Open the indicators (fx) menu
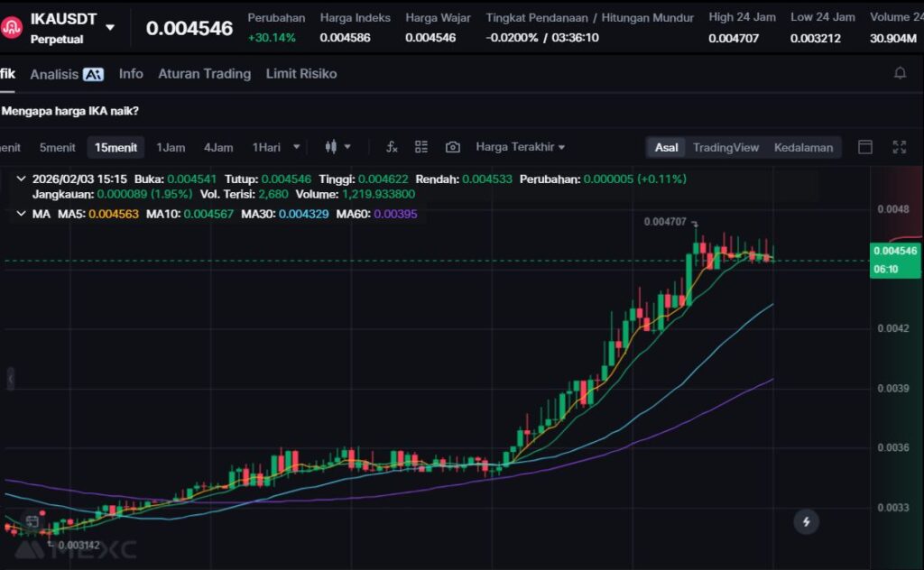924x570 pixels. (392, 147)
